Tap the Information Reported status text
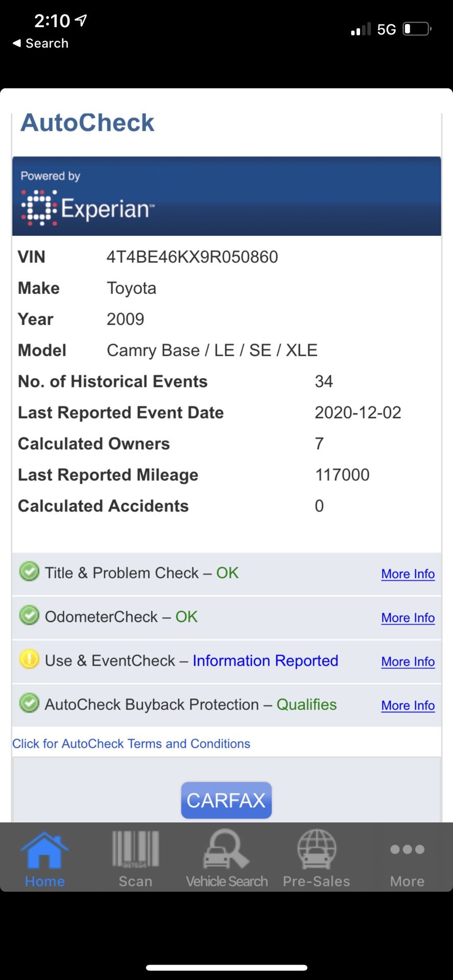Screen dimensions: 453x980 pyautogui.click(x=266, y=660)
